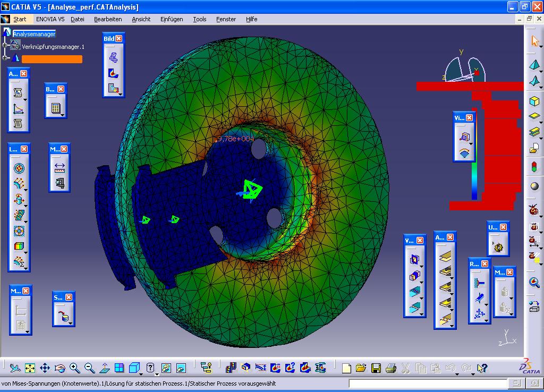Screen dimensions: 544x392
Task: Click the rainbow temperature field icon in L toolbar
Action: pyautogui.click(x=19, y=246)
